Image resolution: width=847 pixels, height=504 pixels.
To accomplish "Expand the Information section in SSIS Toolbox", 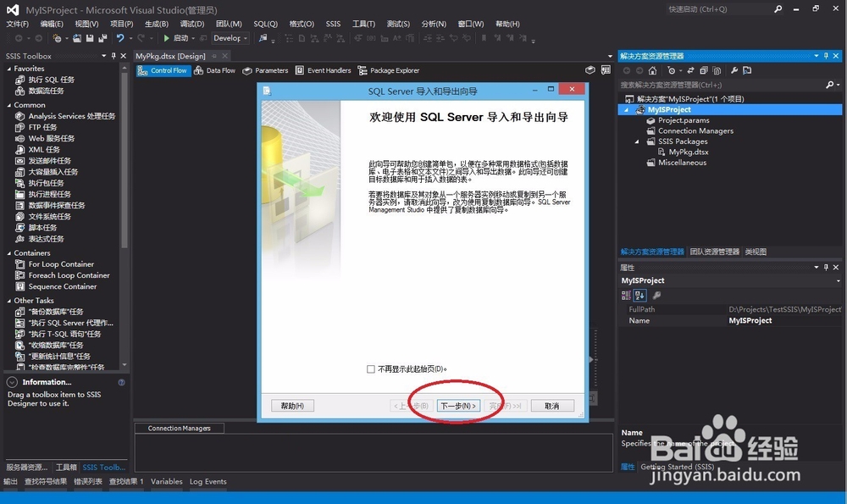I will (12, 382).
